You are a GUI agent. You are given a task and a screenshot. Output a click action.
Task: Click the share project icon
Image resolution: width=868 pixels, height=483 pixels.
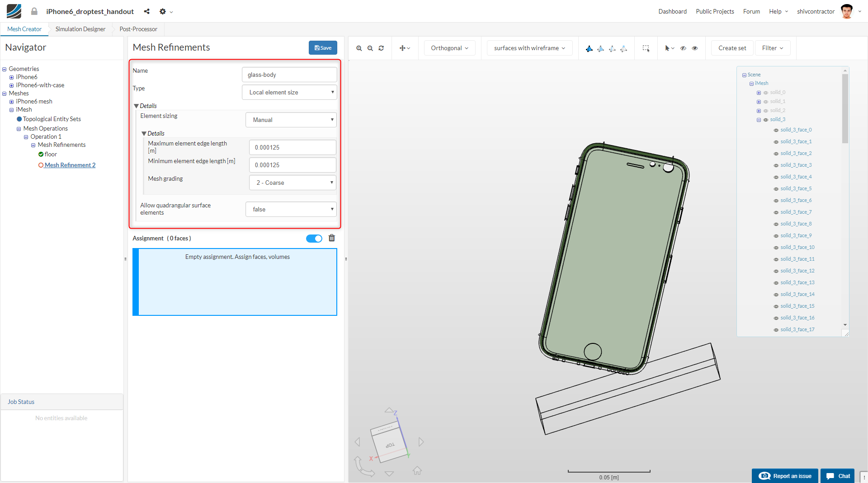(146, 11)
